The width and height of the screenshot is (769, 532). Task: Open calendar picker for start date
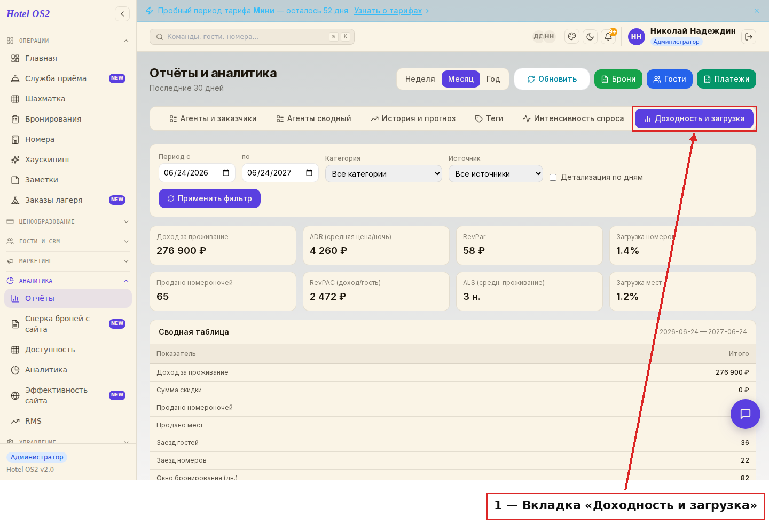coord(226,173)
